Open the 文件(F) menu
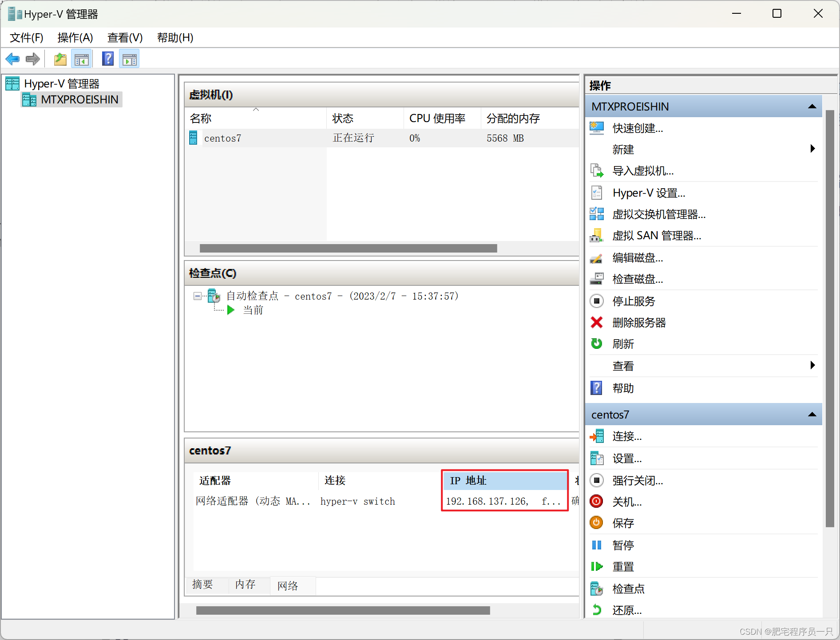 pyautogui.click(x=27, y=38)
